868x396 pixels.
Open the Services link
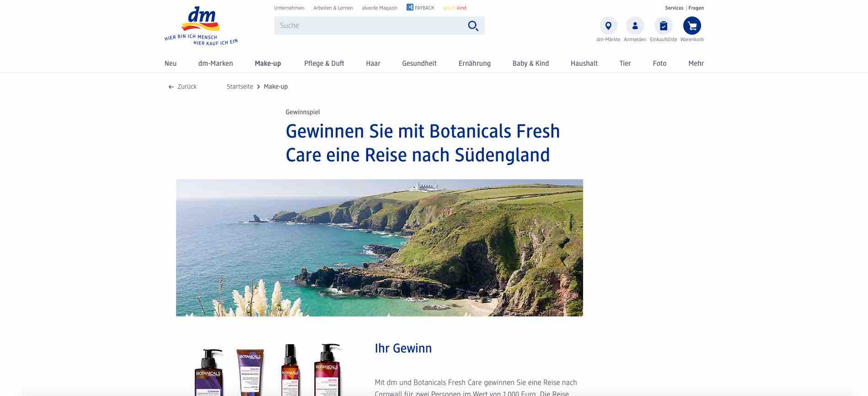coord(674,8)
